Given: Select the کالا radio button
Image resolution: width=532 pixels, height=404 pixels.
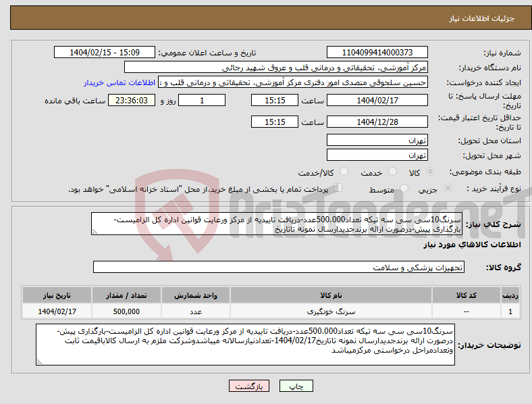Looking at the screenshot, I should (430, 172).
